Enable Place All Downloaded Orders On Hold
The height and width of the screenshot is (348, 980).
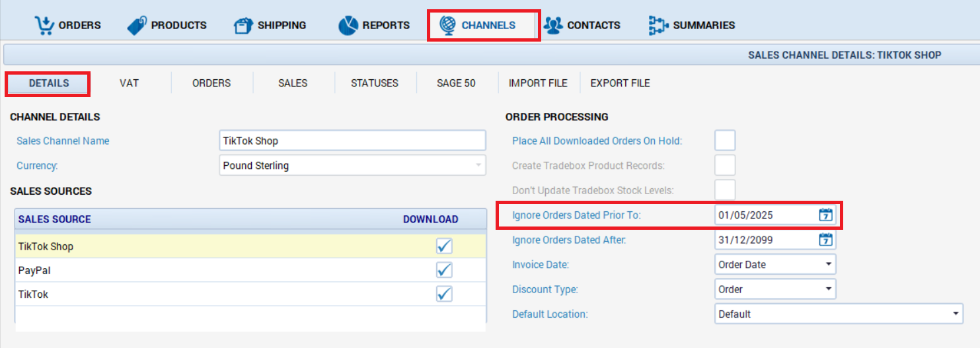725,141
